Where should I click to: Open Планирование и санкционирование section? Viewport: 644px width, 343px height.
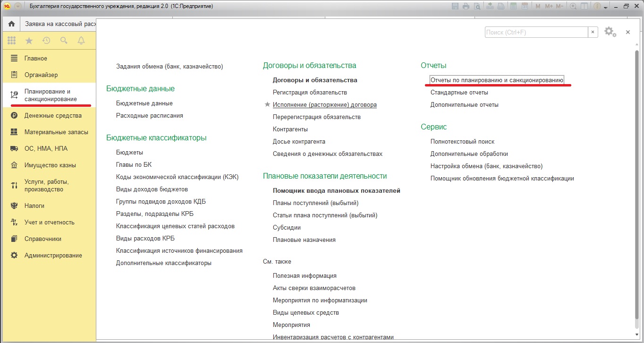(48, 95)
